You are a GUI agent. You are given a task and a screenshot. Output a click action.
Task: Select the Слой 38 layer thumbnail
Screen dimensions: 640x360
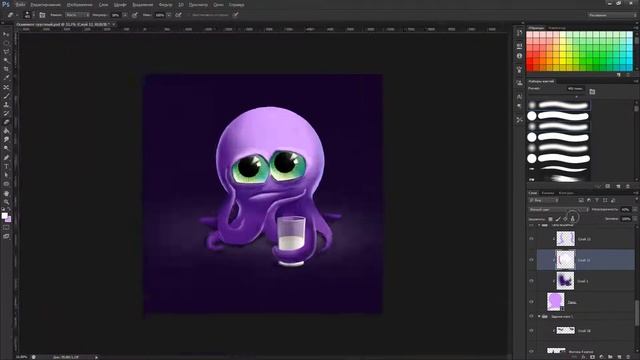point(566,331)
